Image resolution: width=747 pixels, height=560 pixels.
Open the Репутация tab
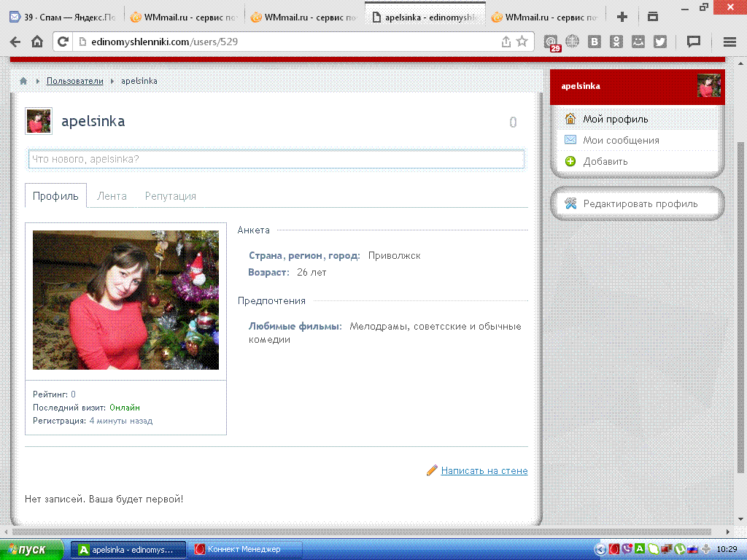(x=171, y=196)
